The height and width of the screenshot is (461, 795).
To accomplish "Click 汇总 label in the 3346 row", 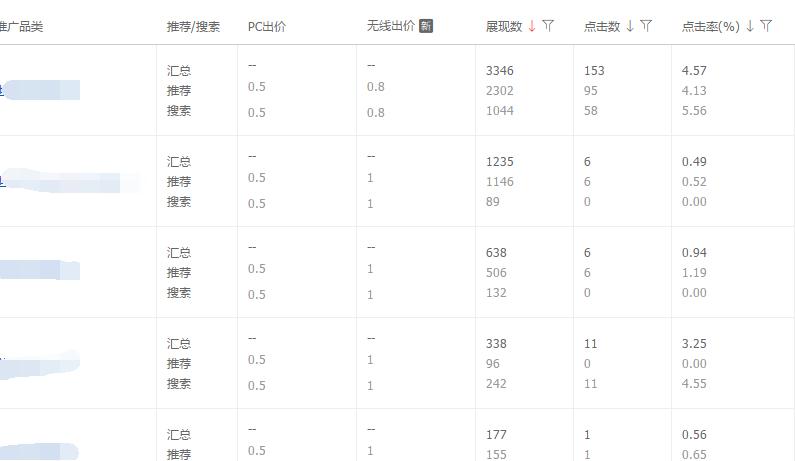I will [x=178, y=71].
